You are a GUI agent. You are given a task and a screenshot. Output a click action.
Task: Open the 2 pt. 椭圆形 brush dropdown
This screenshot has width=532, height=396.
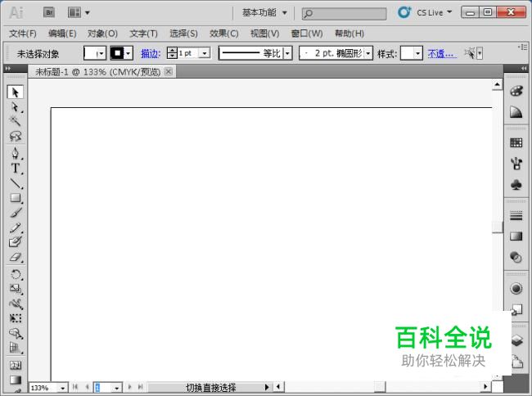coord(368,53)
